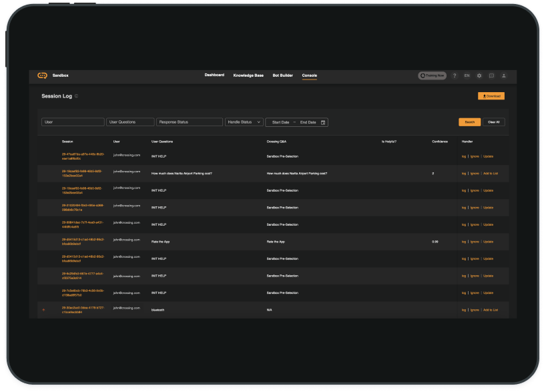Download the session log

(x=491, y=96)
